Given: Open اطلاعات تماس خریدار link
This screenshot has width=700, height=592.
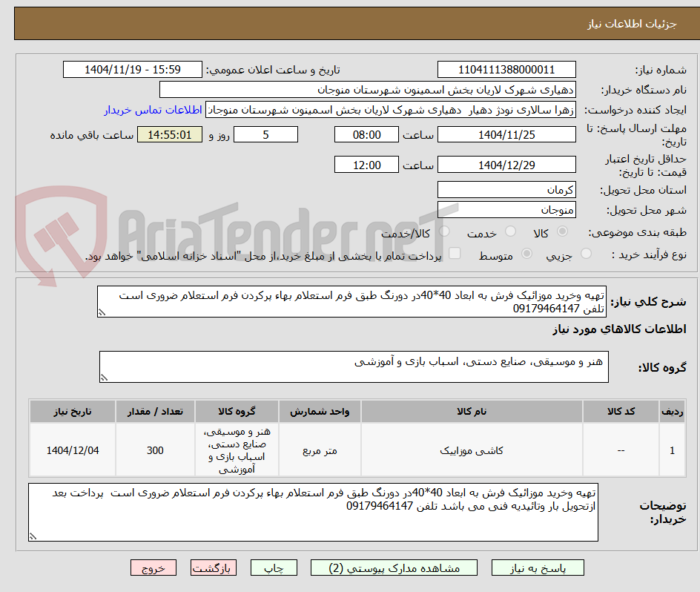Looking at the screenshot, I should (x=153, y=110).
